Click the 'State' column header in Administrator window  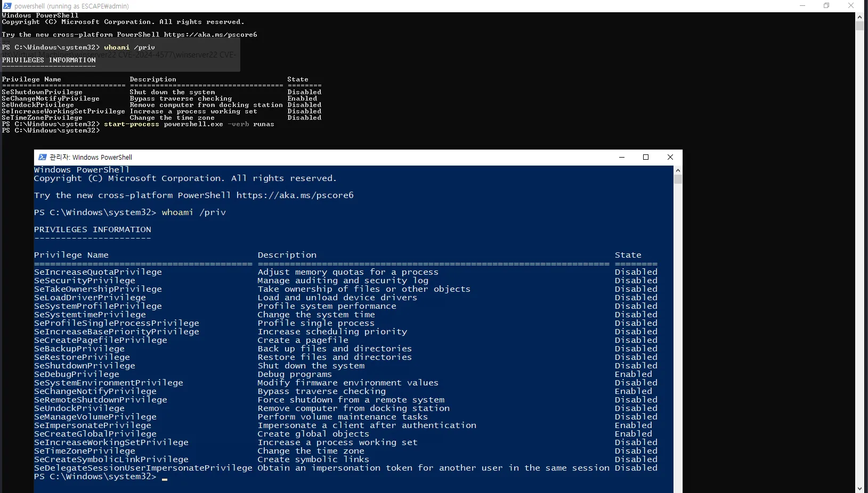[628, 255]
